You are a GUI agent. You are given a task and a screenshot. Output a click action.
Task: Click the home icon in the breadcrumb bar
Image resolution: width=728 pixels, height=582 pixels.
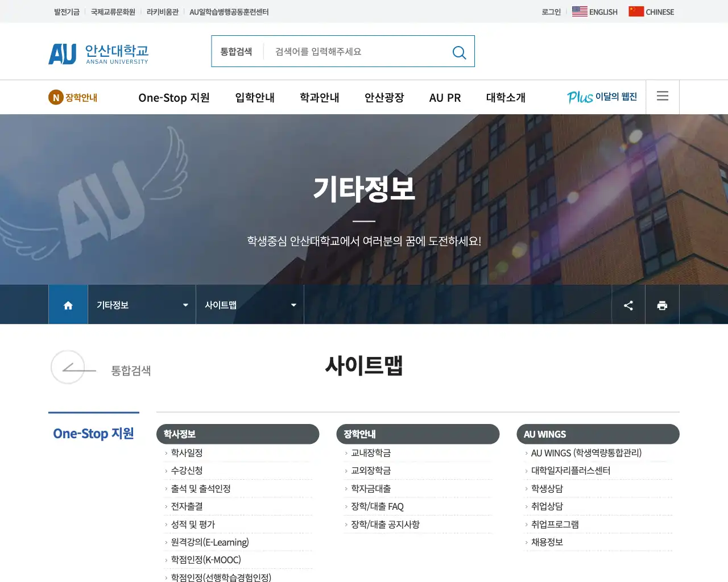click(x=68, y=305)
